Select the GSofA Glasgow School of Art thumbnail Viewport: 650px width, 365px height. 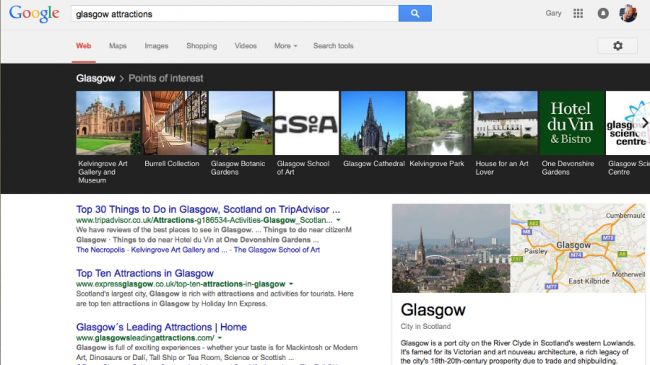(x=307, y=123)
